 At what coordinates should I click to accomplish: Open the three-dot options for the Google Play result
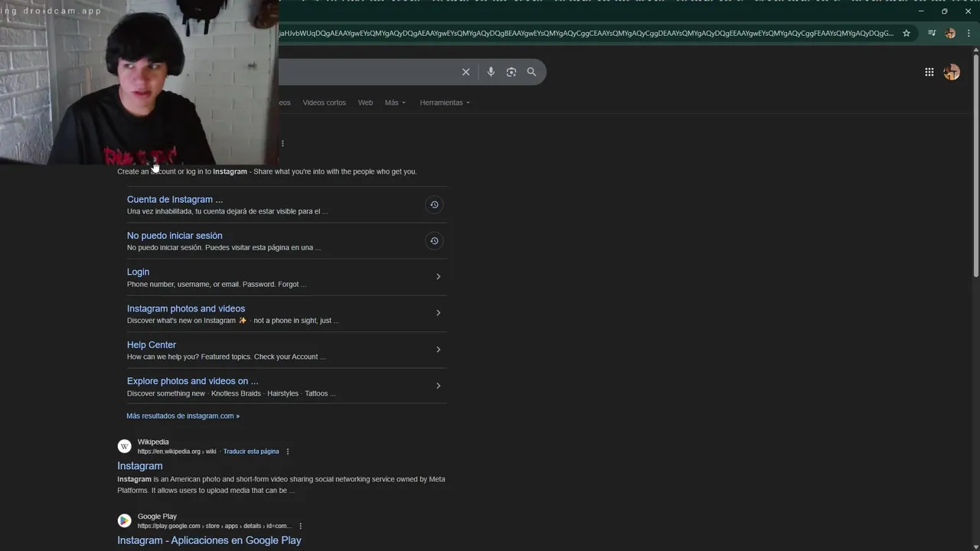[x=300, y=526]
